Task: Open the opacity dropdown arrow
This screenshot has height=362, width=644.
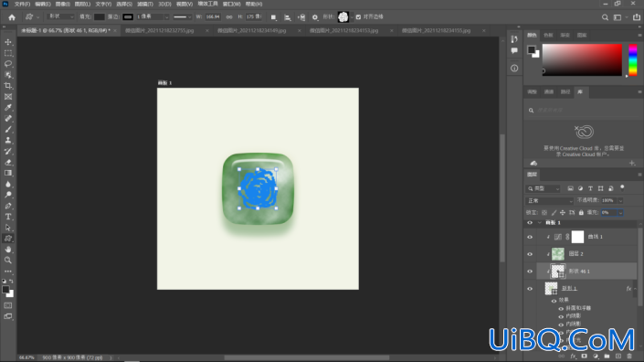Action: point(620,201)
